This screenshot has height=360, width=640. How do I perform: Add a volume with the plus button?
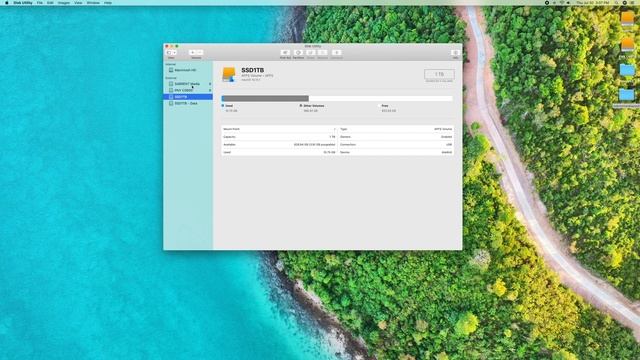pyautogui.click(x=192, y=53)
